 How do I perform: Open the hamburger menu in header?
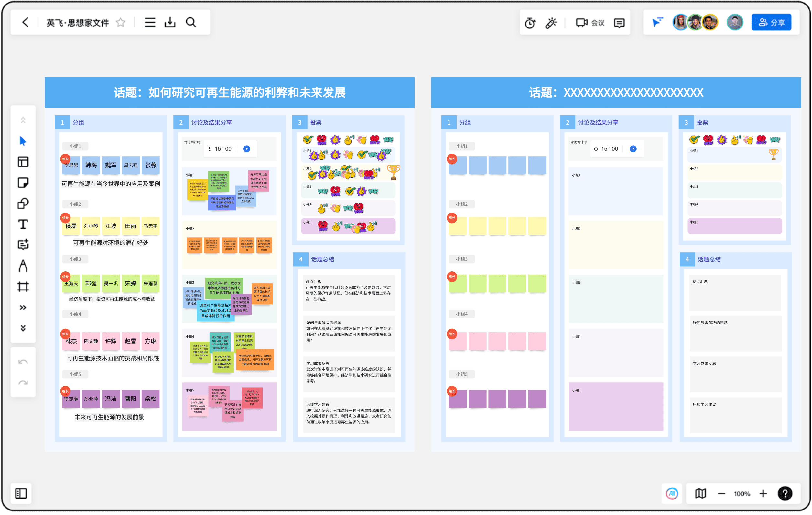pyautogui.click(x=150, y=23)
